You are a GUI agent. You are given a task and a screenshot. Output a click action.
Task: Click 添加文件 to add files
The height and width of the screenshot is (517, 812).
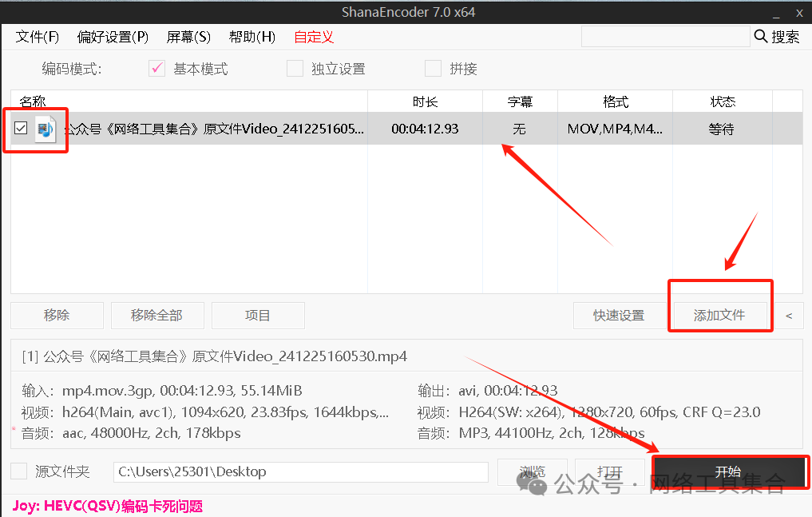point(720,315)
